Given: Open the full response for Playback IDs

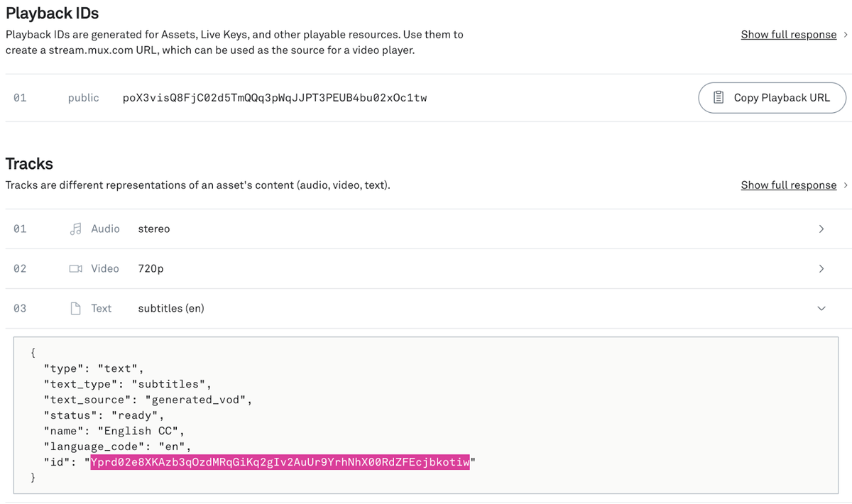Looking at the screenshot, I should (789, 33).
